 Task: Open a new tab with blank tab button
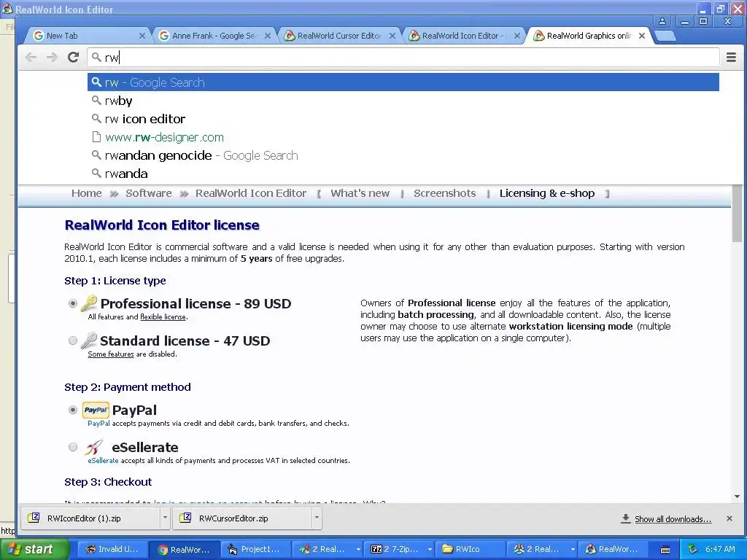pos(665,36)
